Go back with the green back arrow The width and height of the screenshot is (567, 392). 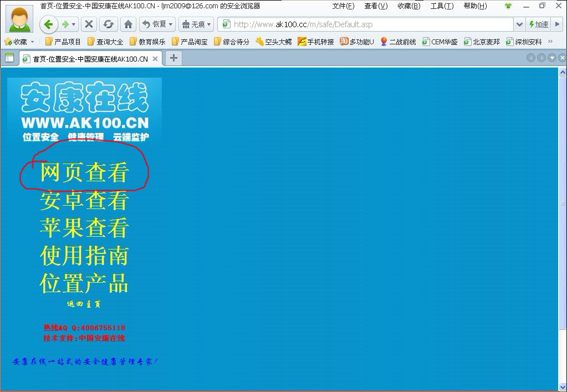coord(48,24)
